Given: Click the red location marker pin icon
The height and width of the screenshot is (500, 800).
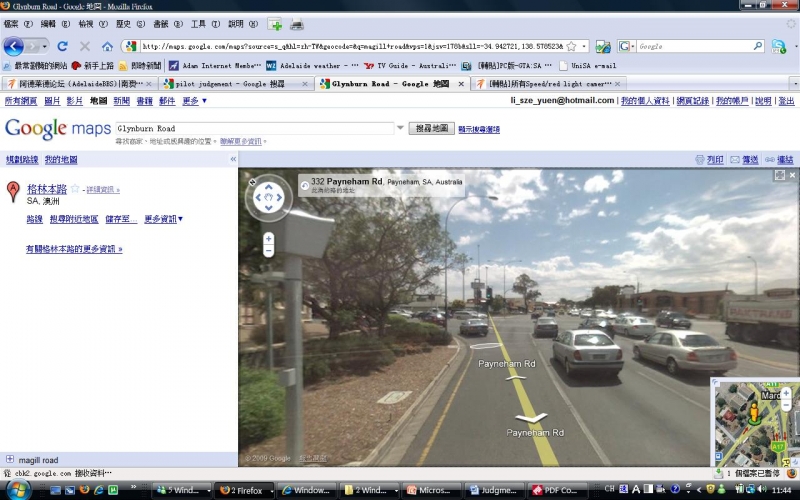Looking at the screenshot, I should coord(13,191).
